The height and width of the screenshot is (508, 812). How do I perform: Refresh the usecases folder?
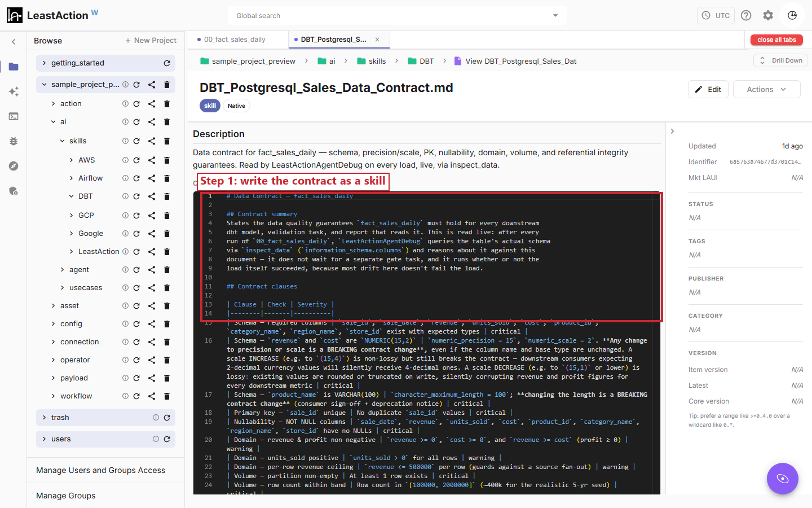point(136,288)
